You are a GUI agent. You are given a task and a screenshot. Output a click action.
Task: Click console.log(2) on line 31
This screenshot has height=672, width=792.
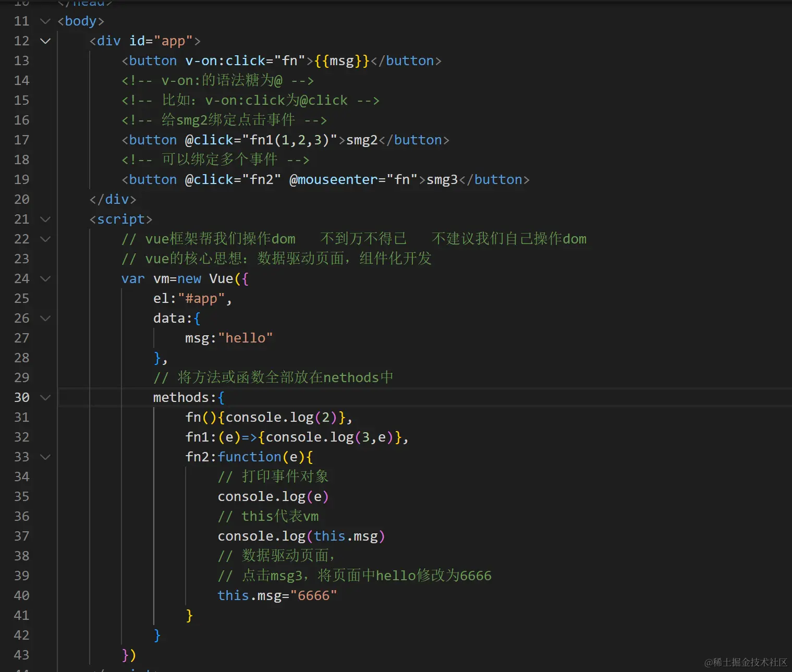pyautogui.click(x=282, y=418)
